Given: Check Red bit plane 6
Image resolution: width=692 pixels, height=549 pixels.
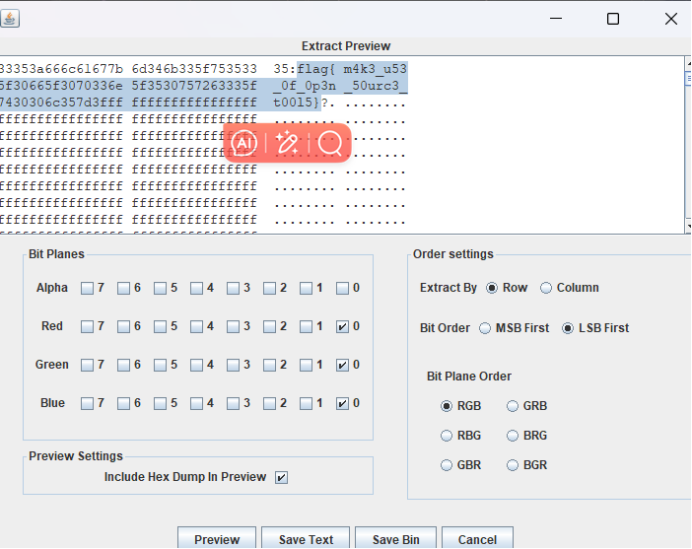Looking at the screenshot, I should 124,327.
